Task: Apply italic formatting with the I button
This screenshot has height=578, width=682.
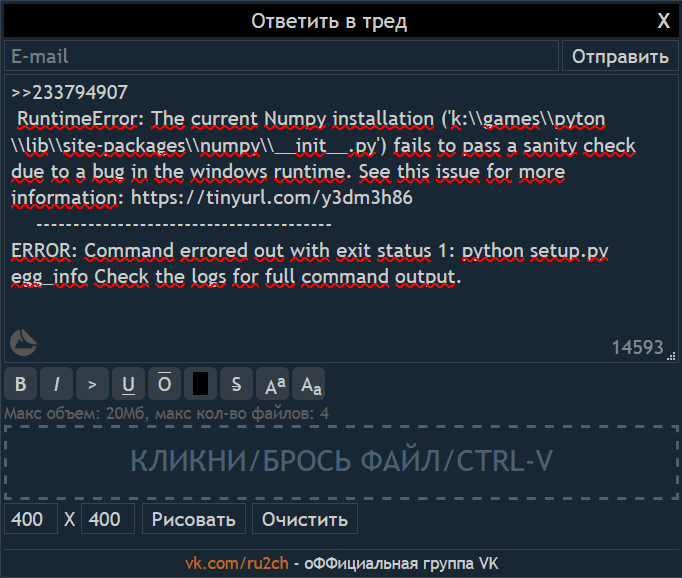Action: coord(57,384)
